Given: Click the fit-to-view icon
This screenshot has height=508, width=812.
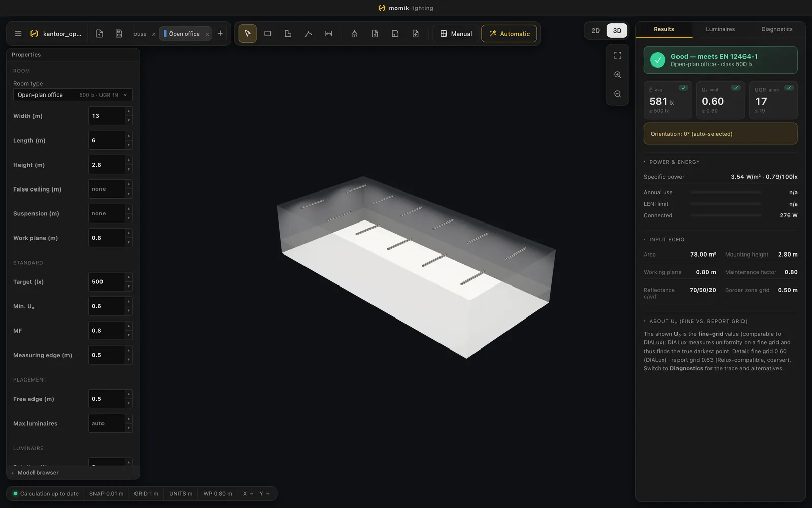Looking at the screenshot, I should pyautogui.click(x=618, y=55).
